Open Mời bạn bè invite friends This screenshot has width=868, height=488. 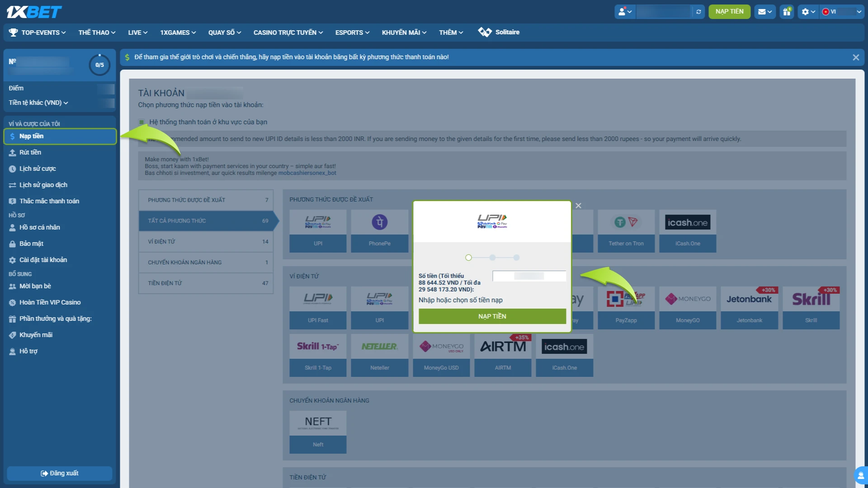click(60, 286)
